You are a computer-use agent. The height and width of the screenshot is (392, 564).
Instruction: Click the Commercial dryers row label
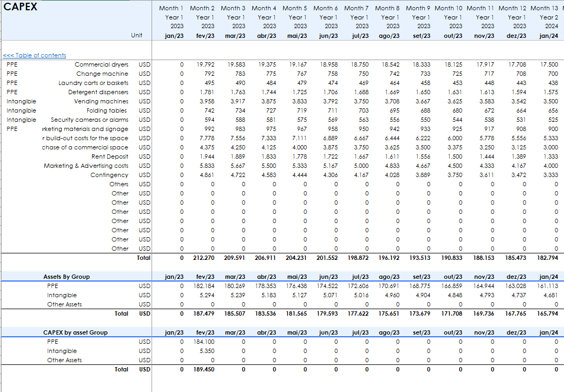101,64
